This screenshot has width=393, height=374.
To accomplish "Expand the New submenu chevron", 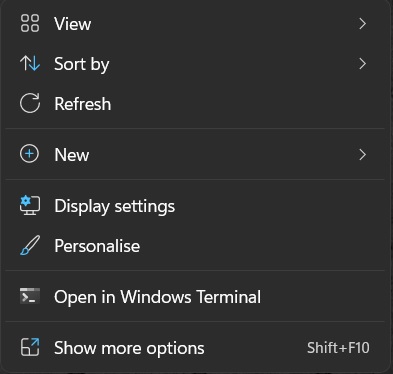I will coord(362,154).
